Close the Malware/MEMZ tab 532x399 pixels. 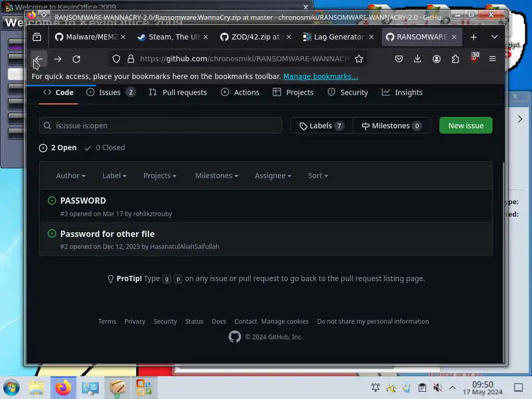point(123,37)
